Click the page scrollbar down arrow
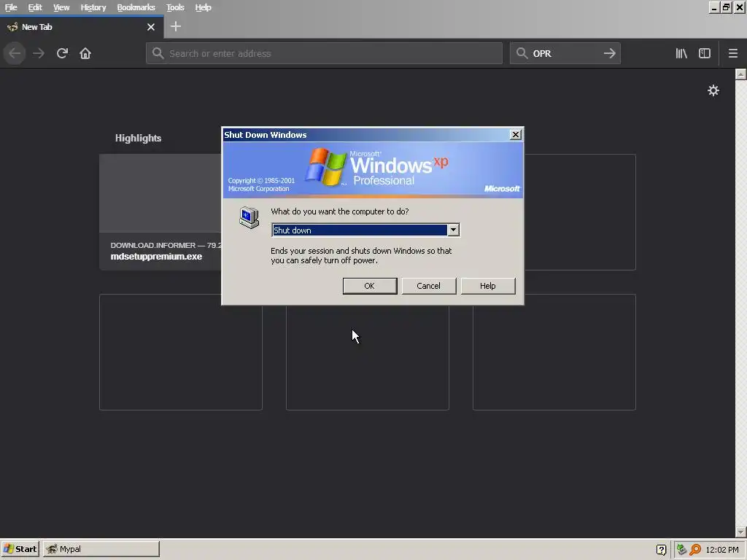747x560 pixels. click(740, 532)
